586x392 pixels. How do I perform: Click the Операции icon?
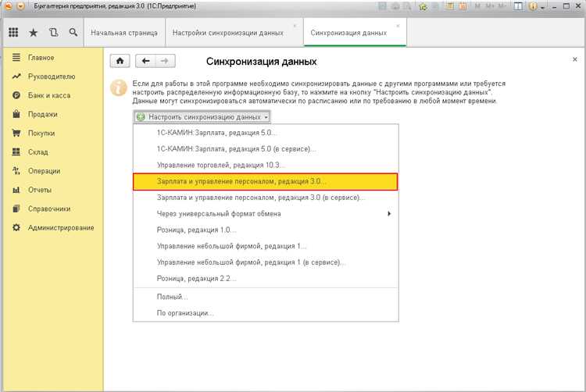16,171
